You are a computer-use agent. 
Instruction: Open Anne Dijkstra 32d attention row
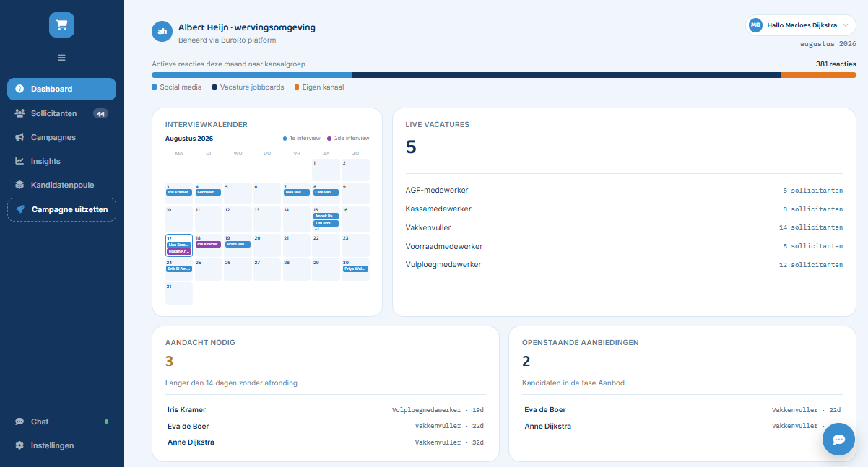tap(325, 442)
